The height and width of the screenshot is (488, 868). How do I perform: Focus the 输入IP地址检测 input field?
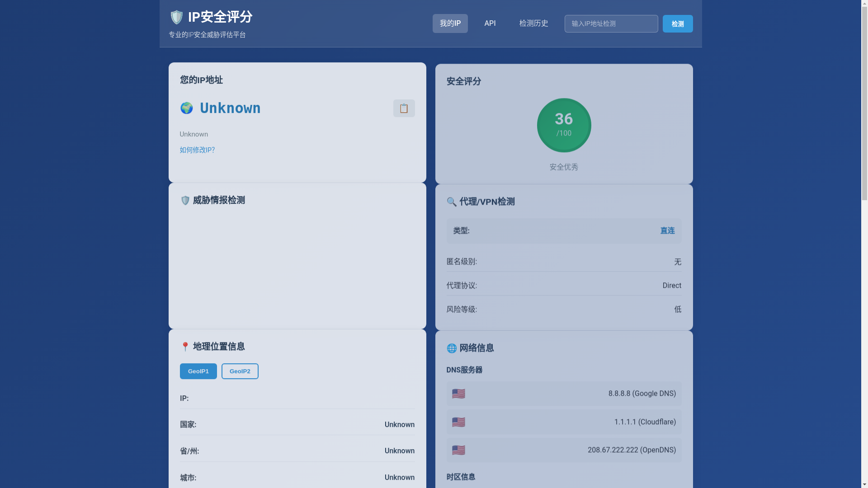click(611, 24)
